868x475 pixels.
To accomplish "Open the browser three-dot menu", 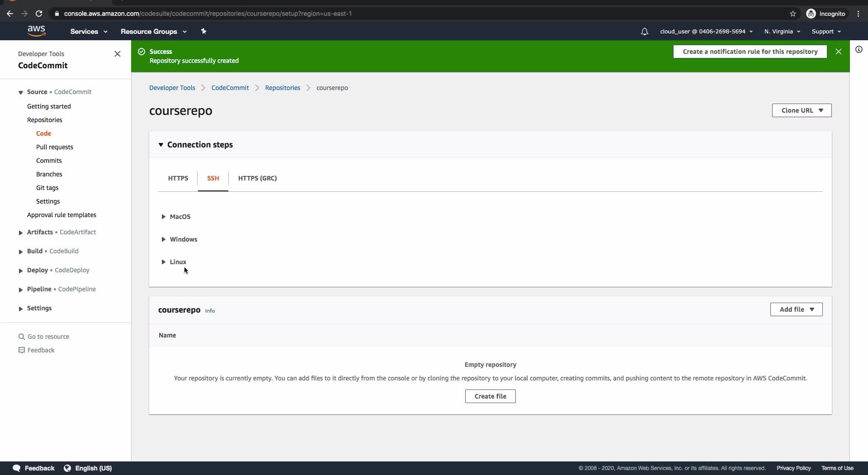I will coord(859,14).
